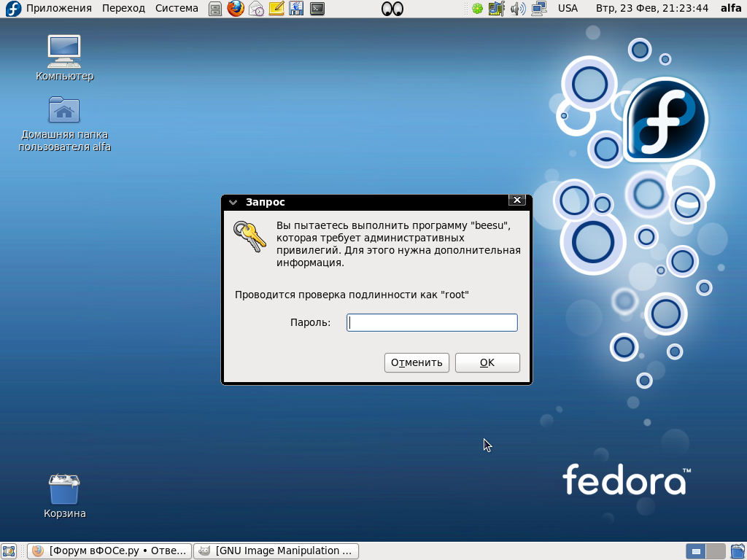Click the eyes applet in the top panel
Screen dimensions: 747x560
point(392,9)
